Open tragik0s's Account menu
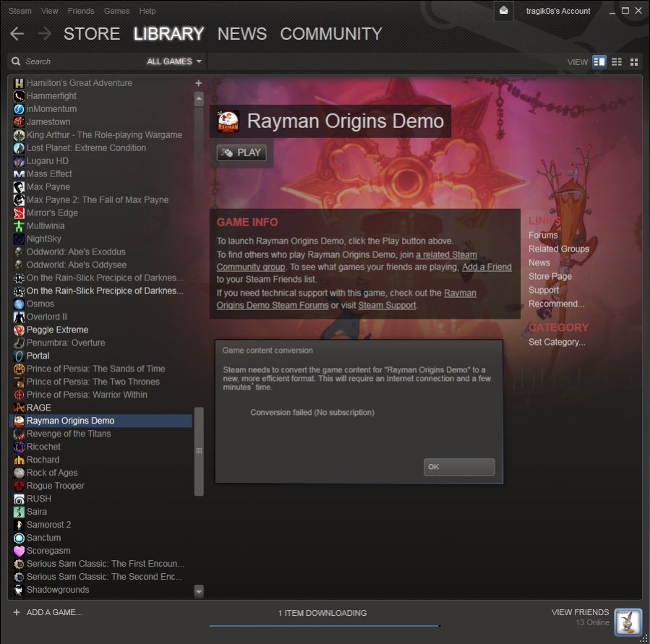650x644 pixels. [x=557, y=11]
